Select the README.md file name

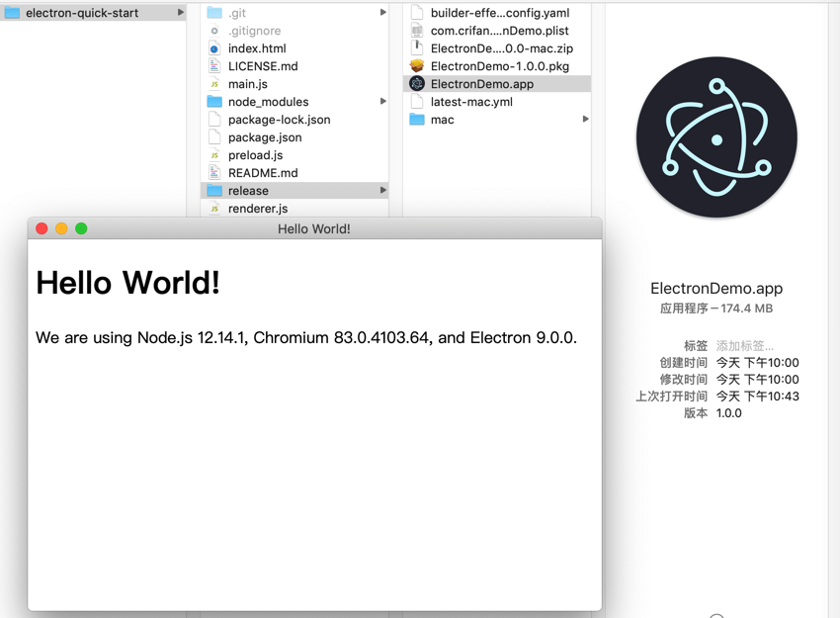[x=263, y=173]
